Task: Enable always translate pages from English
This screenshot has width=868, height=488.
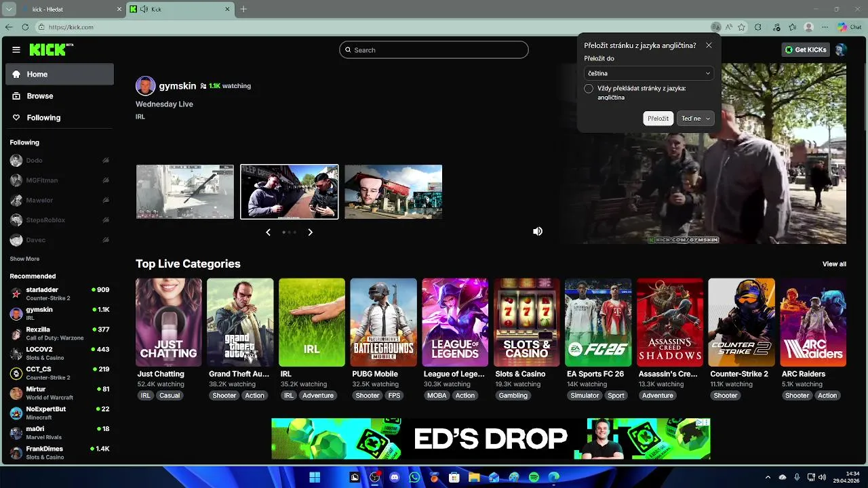Action: coord(589,89)
